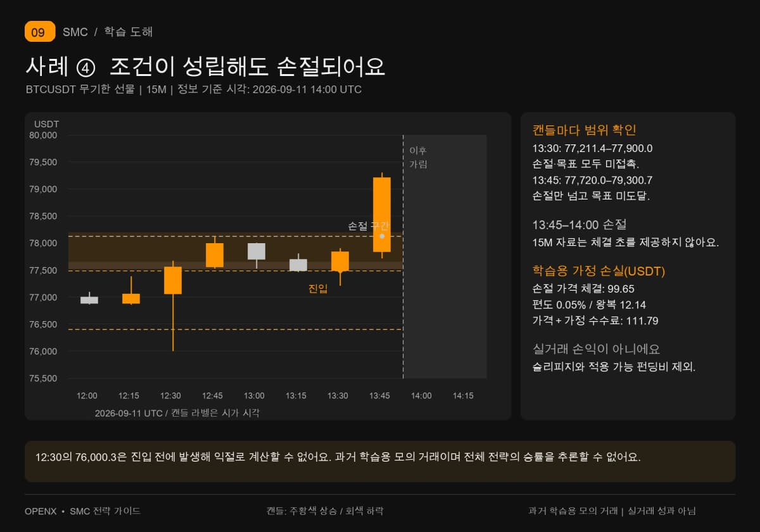760x532 pixels.
Task: Click the line '13:30: 77,211.4–77,900.0'
Action: tap(593, 149)
